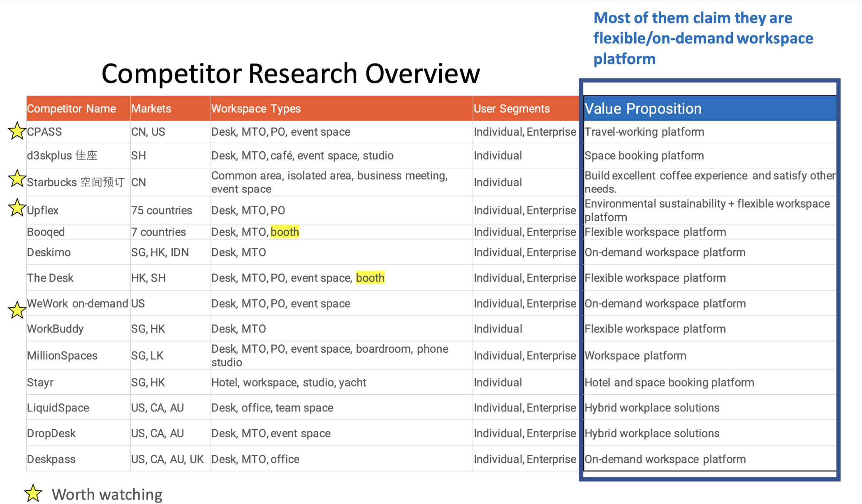Click the Worth watching legend star

tap(33, 493)
